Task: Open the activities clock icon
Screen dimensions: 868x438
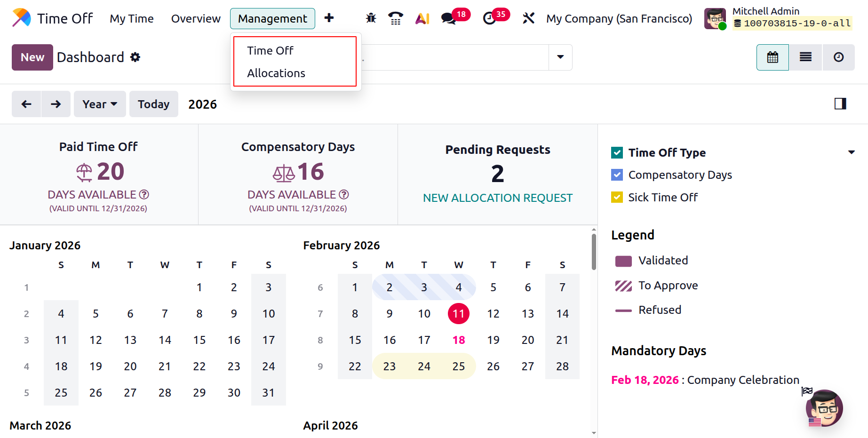Action: click(489, 18)
